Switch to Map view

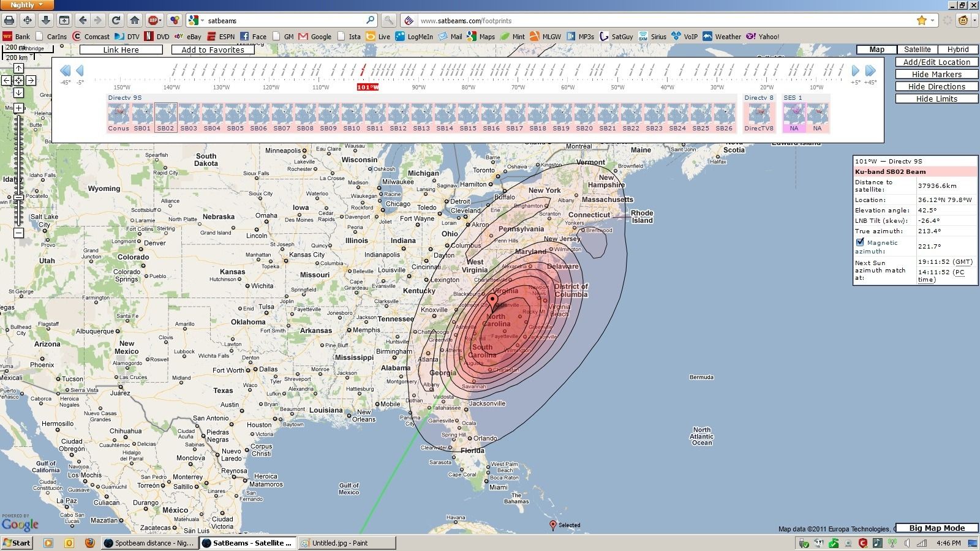coord(876,50)
